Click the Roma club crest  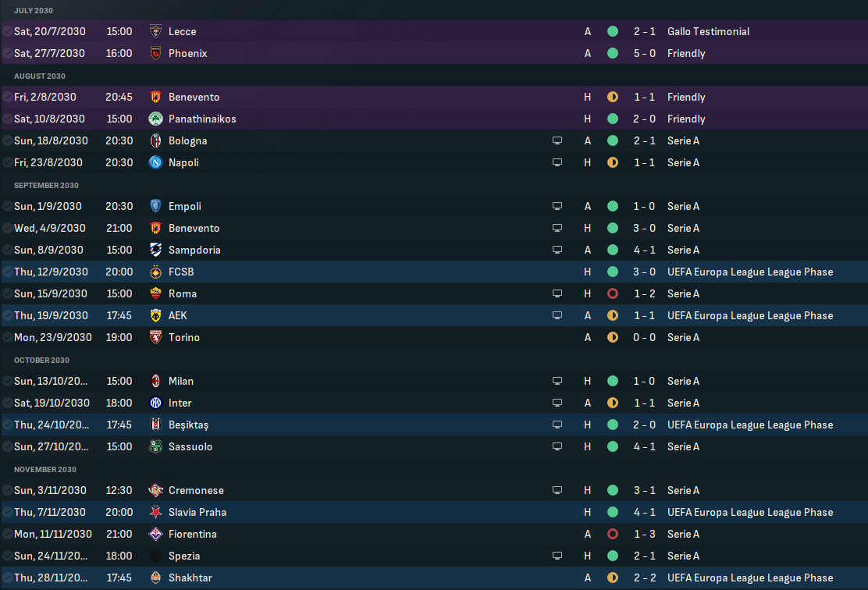pos(155,293)
